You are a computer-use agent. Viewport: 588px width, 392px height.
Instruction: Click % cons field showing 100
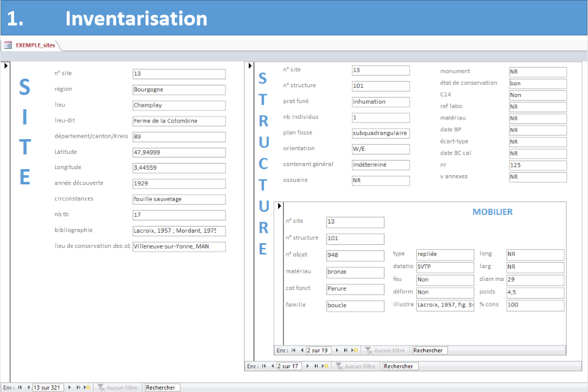pyautogui.click(x=535, y=305)
